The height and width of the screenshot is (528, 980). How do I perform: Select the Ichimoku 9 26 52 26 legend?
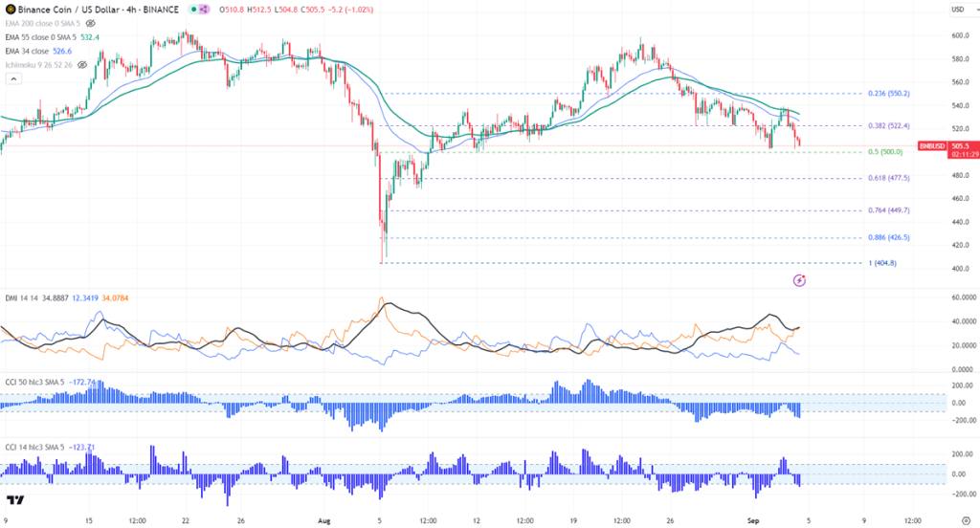tap(38, 65)
